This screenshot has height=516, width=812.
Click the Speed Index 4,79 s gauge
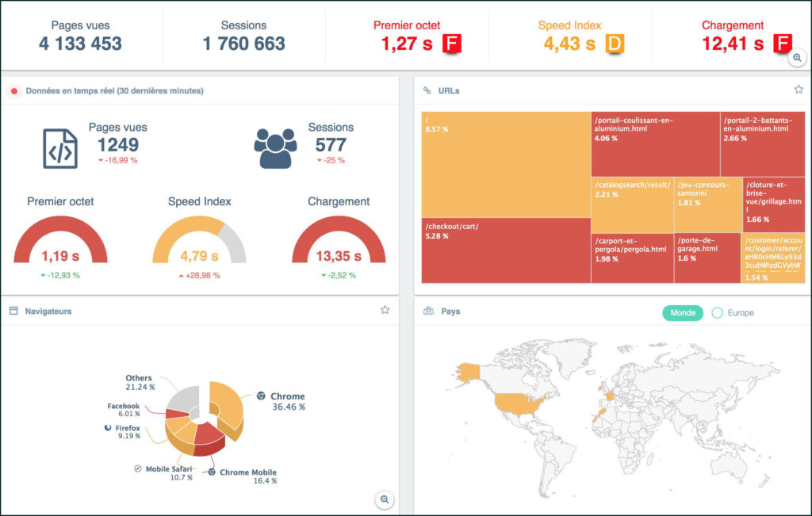pyautogui.click(x=199, y=243)
